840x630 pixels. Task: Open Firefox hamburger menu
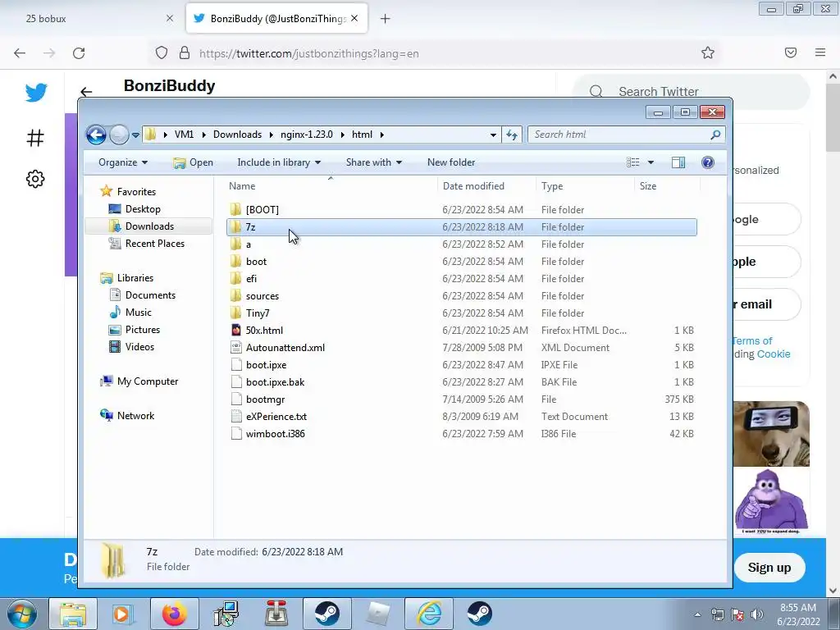tap(820, 52)
